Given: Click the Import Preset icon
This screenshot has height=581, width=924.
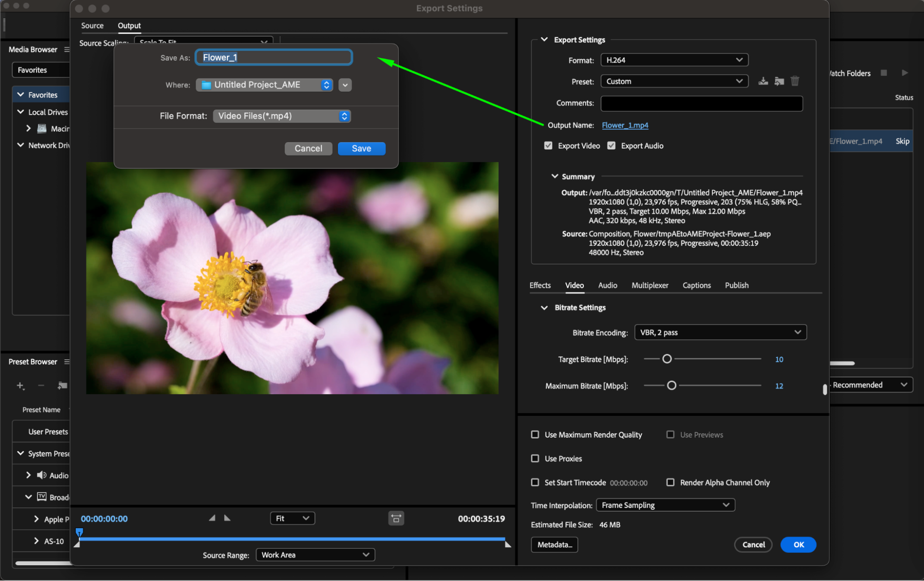Looking at the screenshot, I should pyautogui.click(x=779, y=81).
